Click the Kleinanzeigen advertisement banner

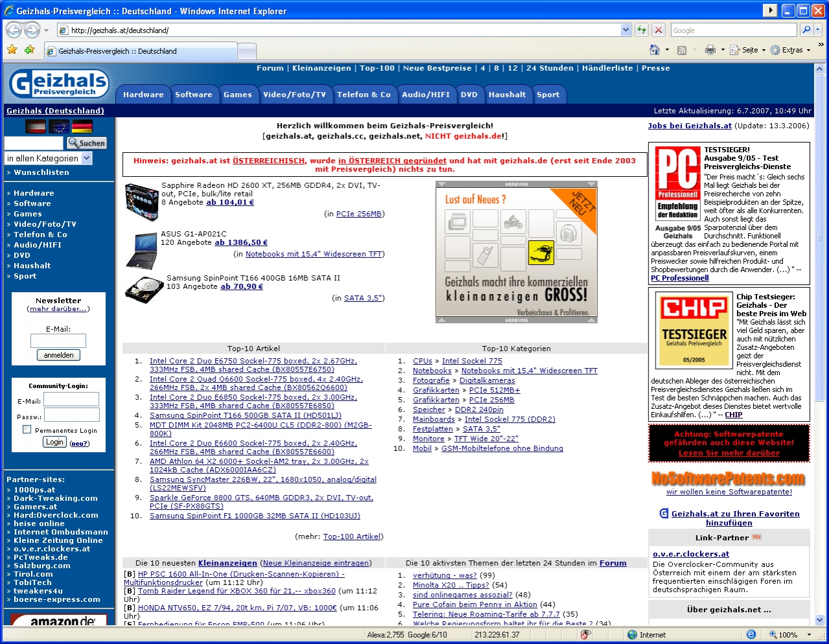tap(516, 252)
